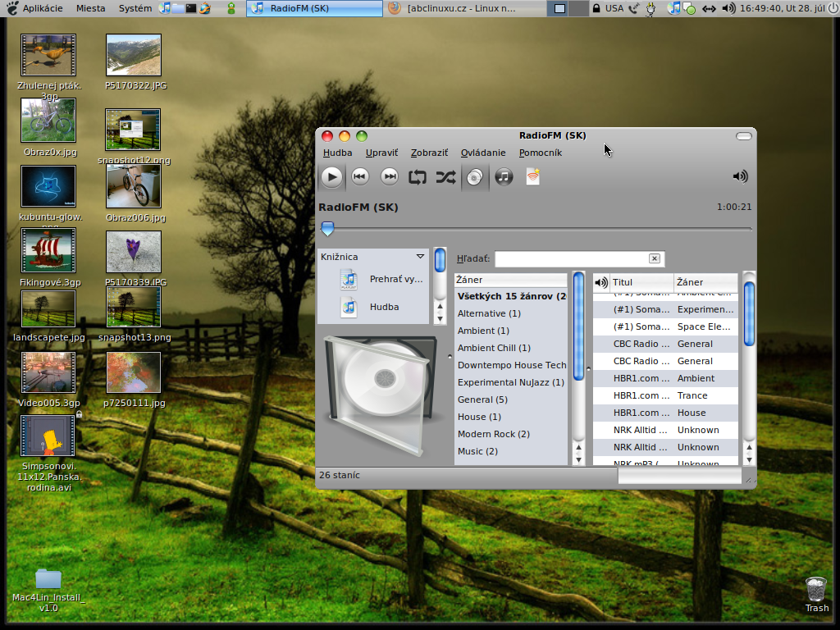The image size is (840, 630).
Task: Select the House (1) genre
Action: pyautogui.click(x=510, y=416)
